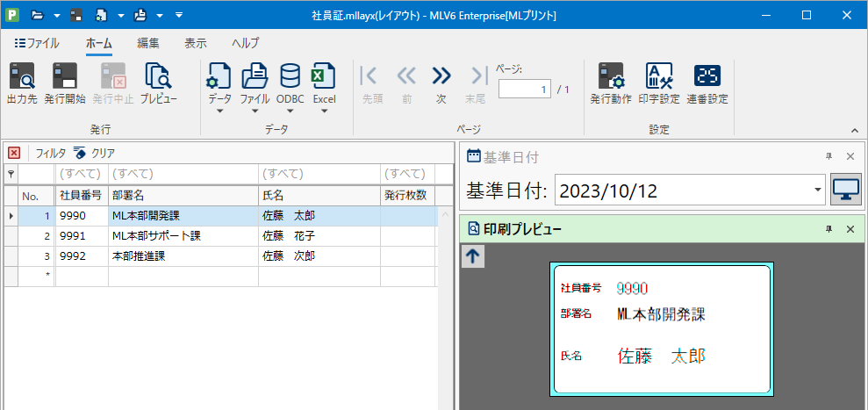Click the 部署名 column header
Viewport: 868px width, 410px height.
point(183,196)
